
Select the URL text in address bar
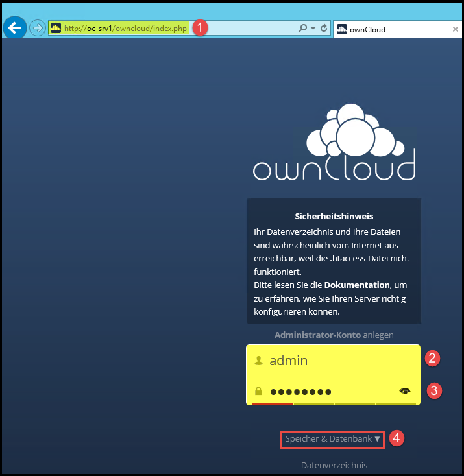(x=127, y=29)
